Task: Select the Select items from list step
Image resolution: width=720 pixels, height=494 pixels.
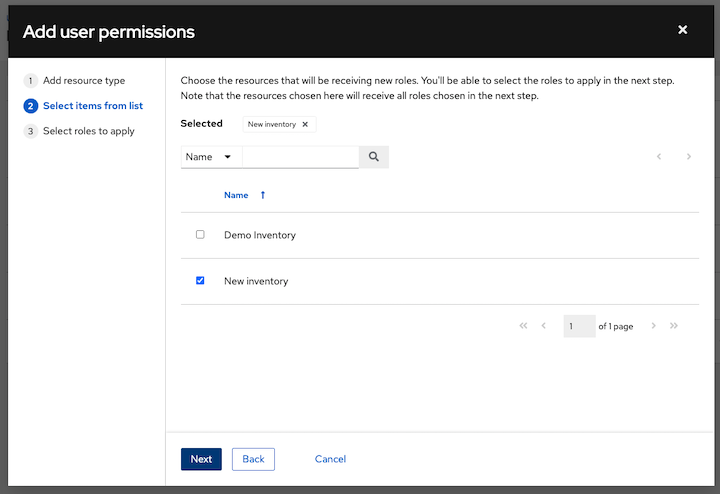Action: tap(92, 106)
